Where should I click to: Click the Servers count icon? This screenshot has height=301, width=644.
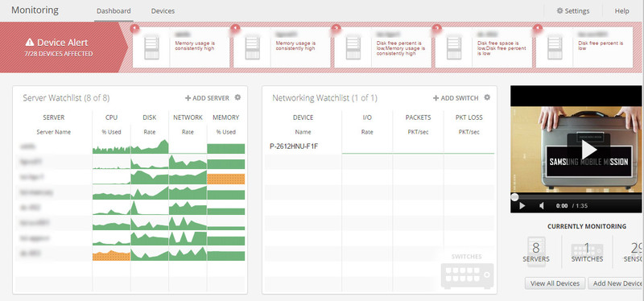coord(536,252)
